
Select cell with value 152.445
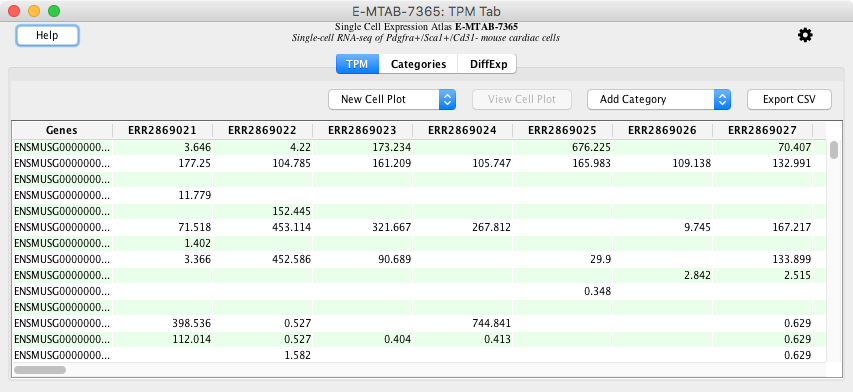262,211
